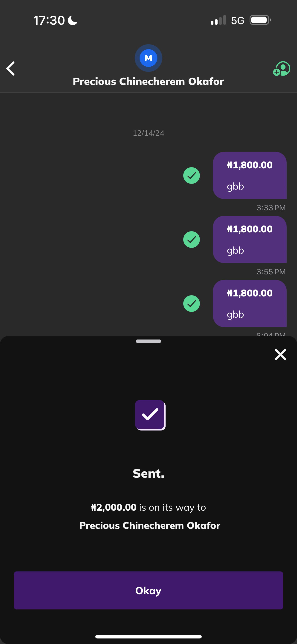Tap the purple checkbox success icon
Viewport: 297px width, 644px height.
tap(150, 415)
